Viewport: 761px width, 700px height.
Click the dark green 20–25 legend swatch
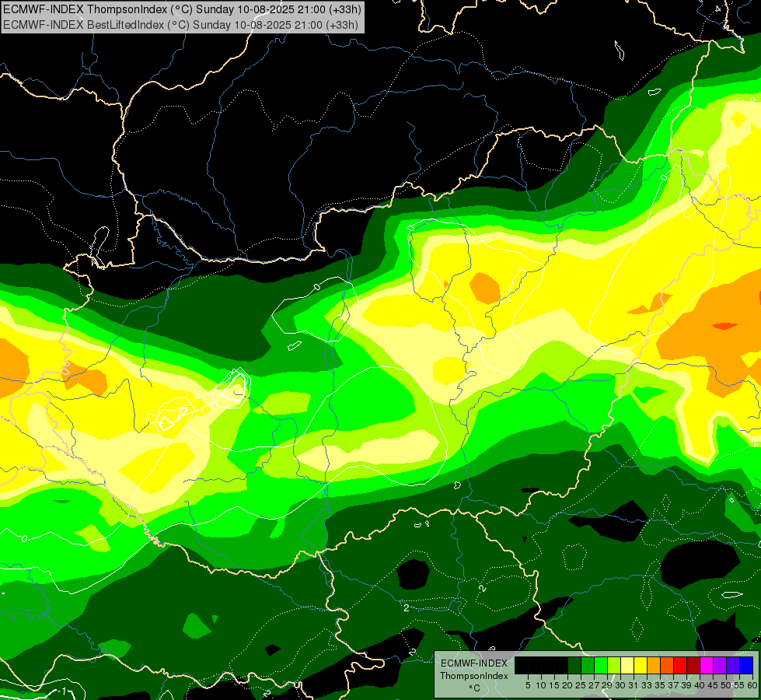[x=574, y=665]
